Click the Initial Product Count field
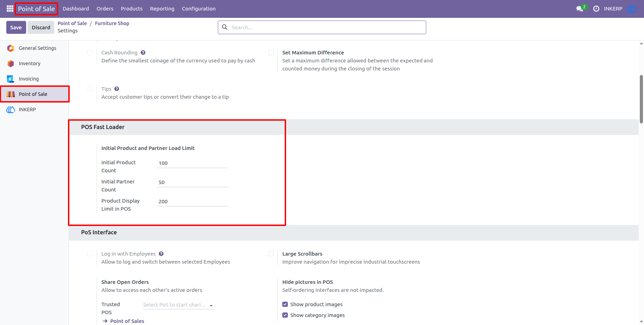 point(193,163)
